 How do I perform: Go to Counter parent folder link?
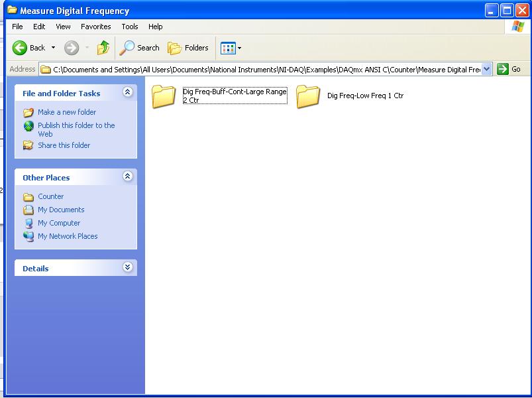click(x=50, y=196)
